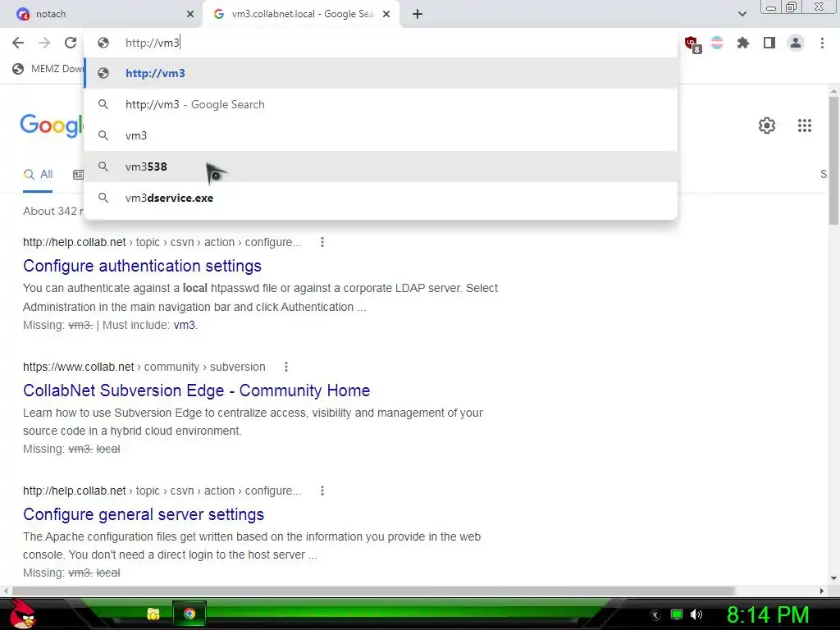Open the Configure authentication settings result
840x630 pixels.
pyautogui.click(x=142, y=266)
